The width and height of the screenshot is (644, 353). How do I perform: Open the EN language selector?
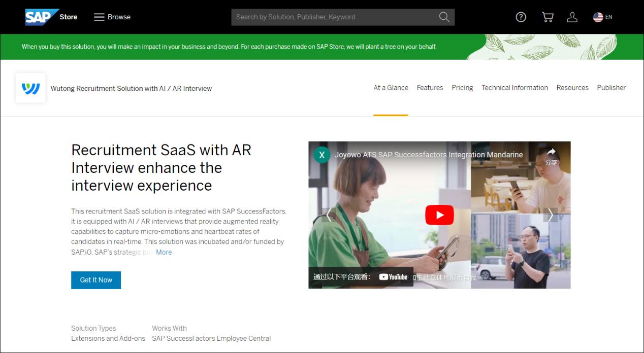click(602, 17)
